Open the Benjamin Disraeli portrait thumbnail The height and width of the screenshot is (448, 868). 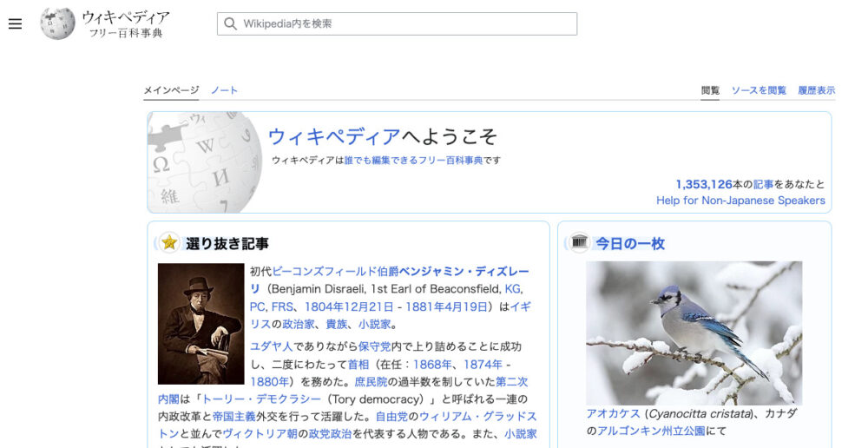(201, 323)
